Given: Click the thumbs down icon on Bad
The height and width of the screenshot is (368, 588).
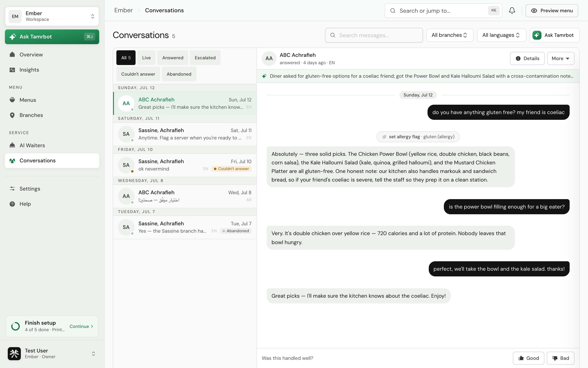Looking at the screenshot, I should tap(555, 358).
